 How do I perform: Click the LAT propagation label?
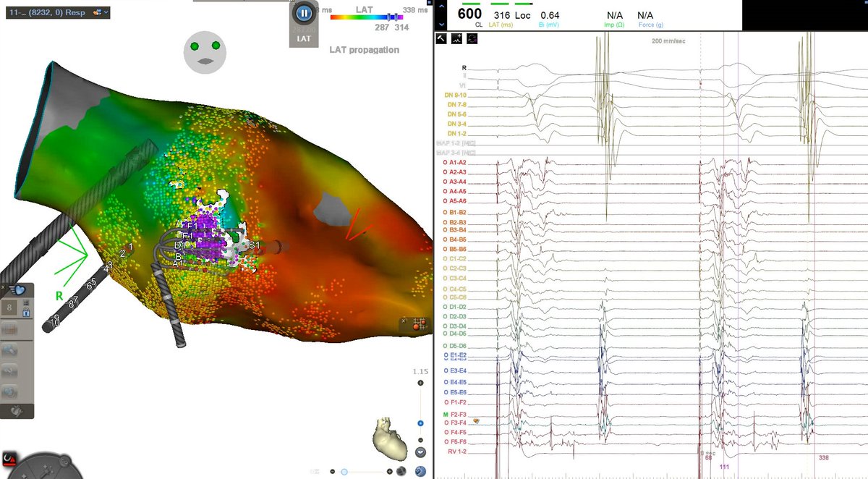pyautogui.click(x=364, y=50)
